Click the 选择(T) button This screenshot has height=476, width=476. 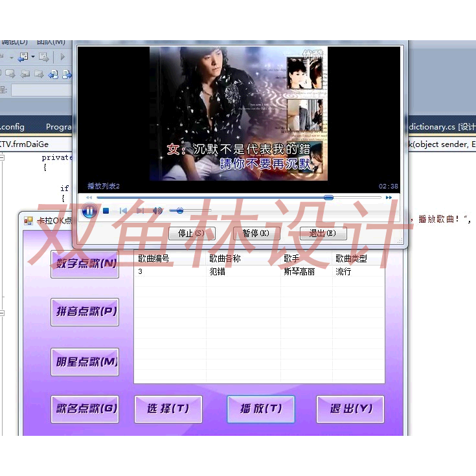[168, 409]
